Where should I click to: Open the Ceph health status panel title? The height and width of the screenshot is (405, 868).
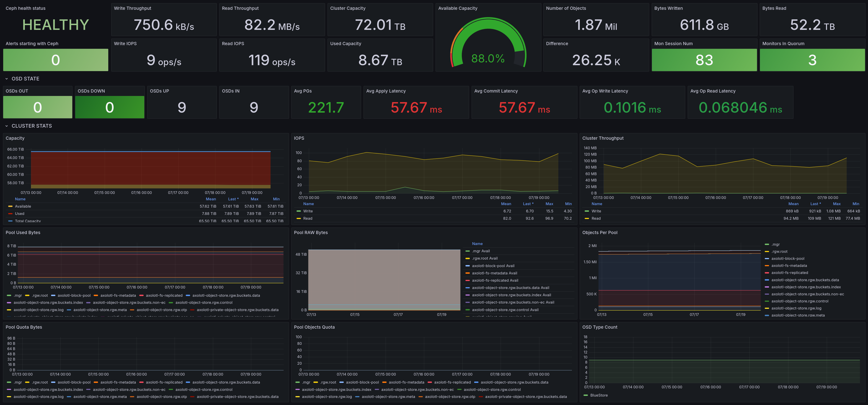(x=26, y=8)
